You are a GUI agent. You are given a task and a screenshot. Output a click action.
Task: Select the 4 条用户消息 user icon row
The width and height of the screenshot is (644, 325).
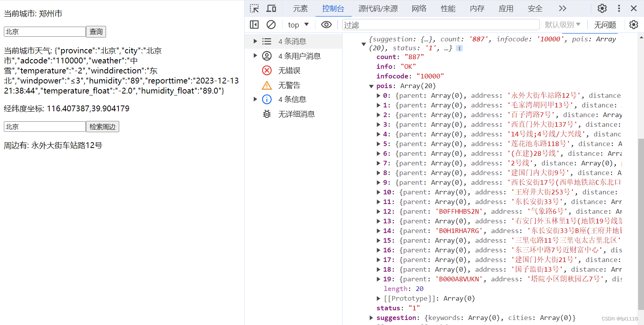pyautogui.click(x=293, y=56)
